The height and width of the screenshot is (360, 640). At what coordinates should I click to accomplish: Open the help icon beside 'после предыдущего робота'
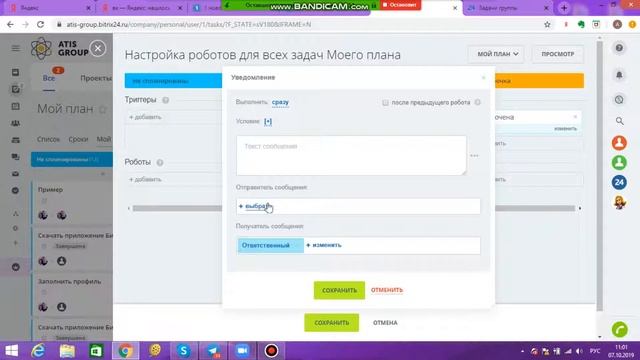pos(478,102)
